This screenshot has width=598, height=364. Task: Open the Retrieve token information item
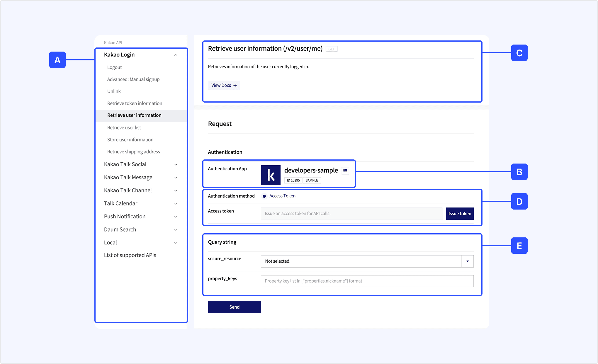(135, 103)
